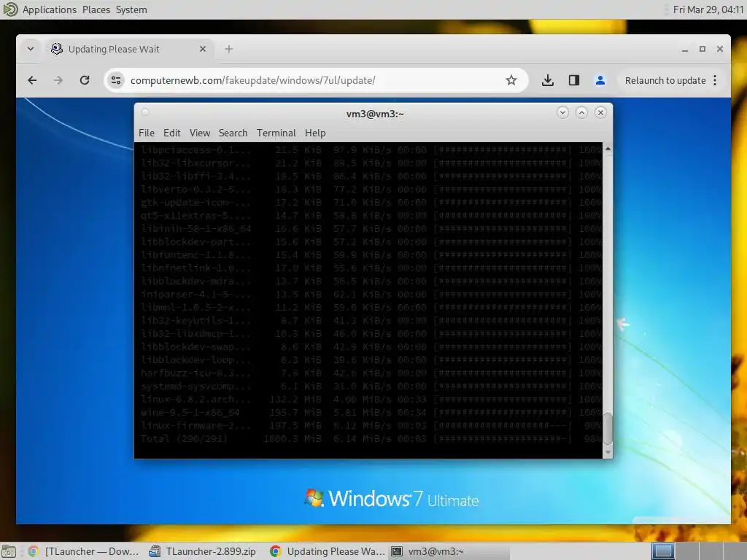Screen dimensions: 747x560
Task: Select first workspace in workspace switcher
Action: pyautogui.click(x=662, y=551)
